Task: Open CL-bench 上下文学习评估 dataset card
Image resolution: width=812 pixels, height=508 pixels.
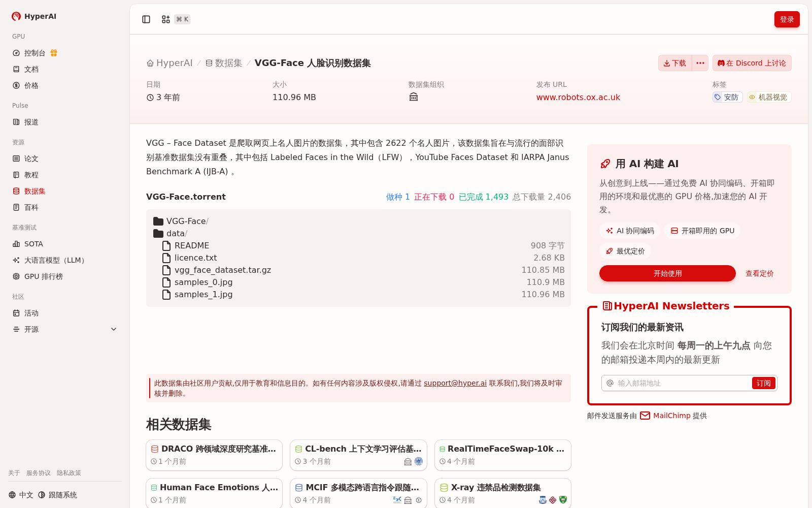Action: tap(358, 455)
